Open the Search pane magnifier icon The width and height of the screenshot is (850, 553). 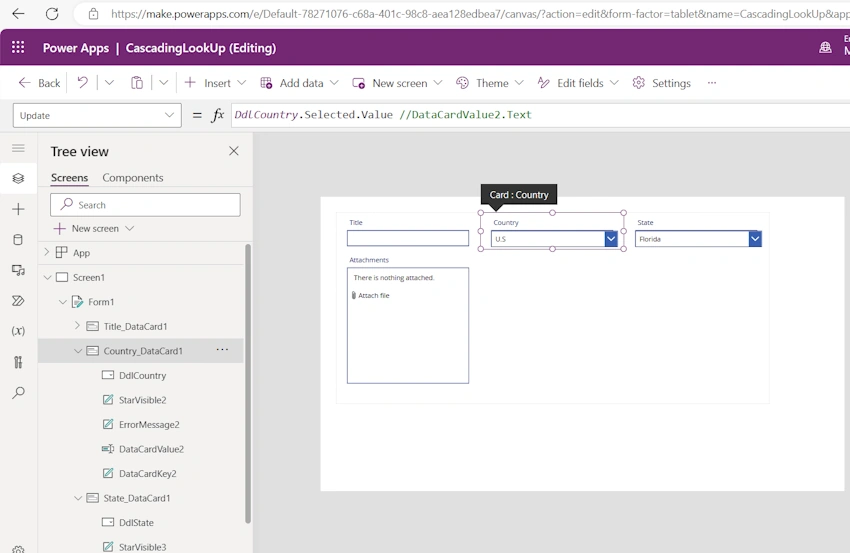(x=18, y=393)
